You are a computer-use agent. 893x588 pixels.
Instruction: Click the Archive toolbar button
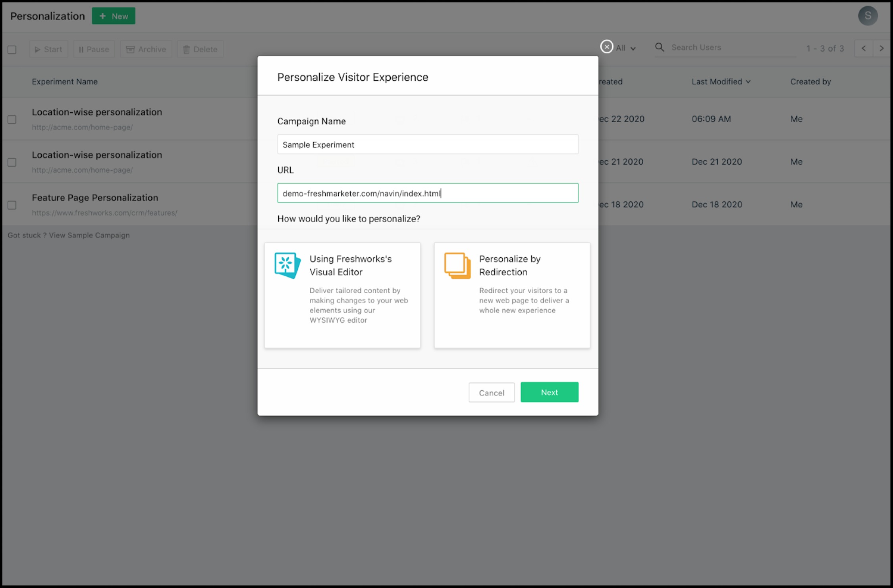click(x=146, y=49)
